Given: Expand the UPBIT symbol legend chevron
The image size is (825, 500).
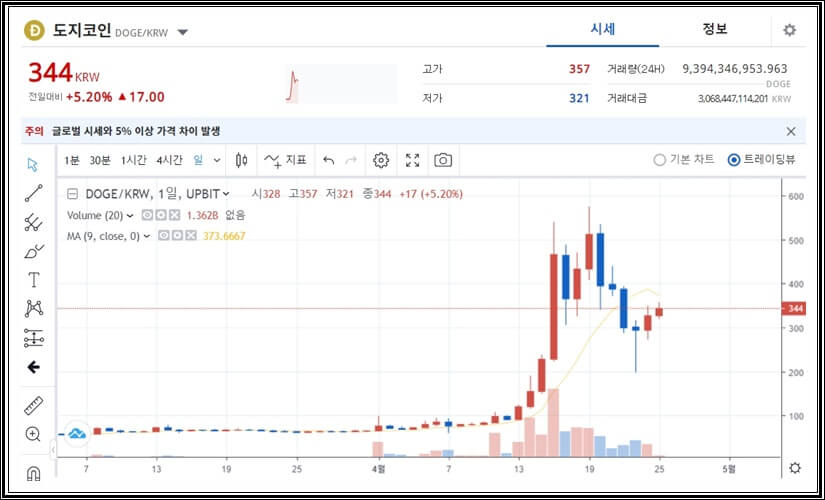Looking at the screenshot, I should [226, 194].
